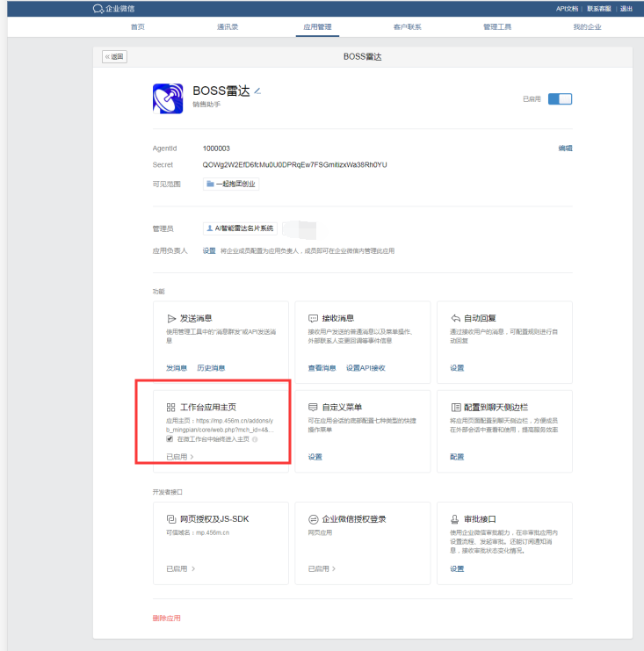The height and width of the screenshot is (651, 644).
Task: Click 设置 link for 应用负责人
Action: [209, 250]
